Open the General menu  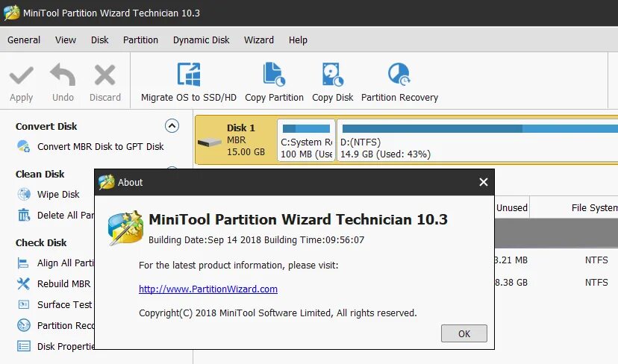click(24, 40)
